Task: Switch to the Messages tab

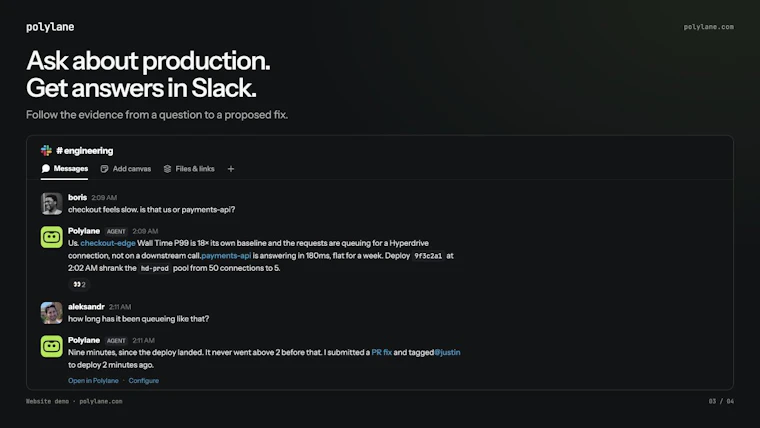Action: point(64,169)
